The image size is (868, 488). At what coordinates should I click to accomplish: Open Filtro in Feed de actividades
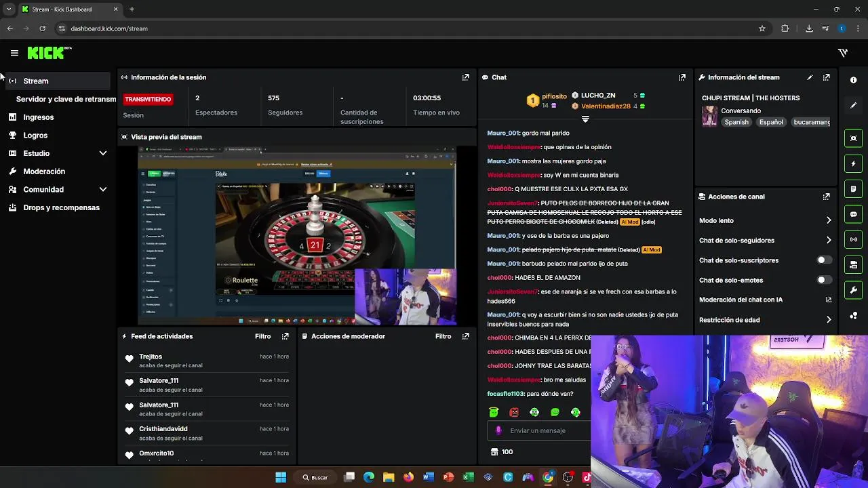tap(262, 336)
